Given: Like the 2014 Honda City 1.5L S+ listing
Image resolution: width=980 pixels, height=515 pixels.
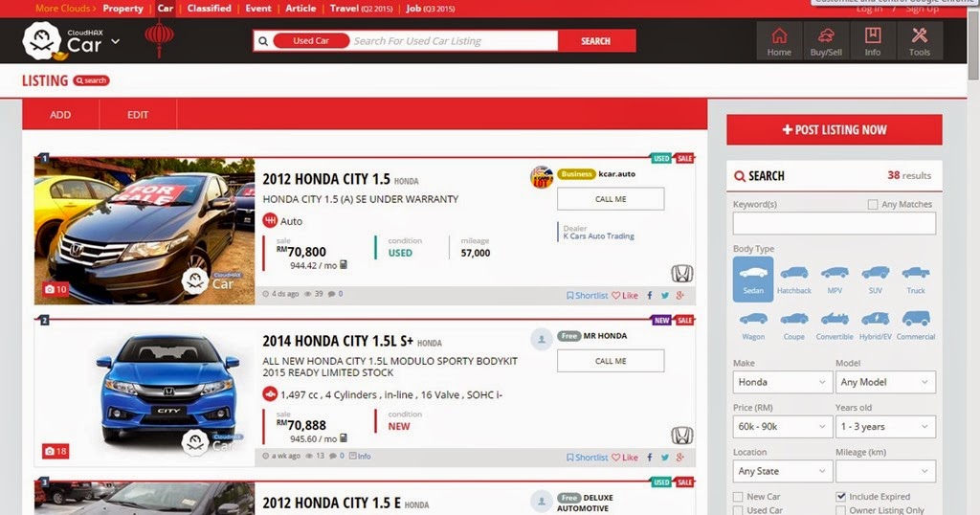Looking at the screenshot, I should coord(625,458).
